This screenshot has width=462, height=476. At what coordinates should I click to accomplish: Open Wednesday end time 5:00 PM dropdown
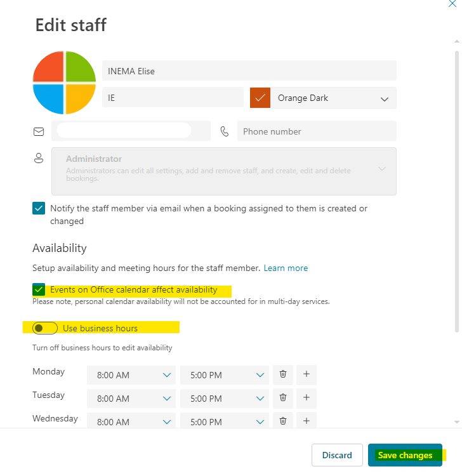tap(224, 421)
